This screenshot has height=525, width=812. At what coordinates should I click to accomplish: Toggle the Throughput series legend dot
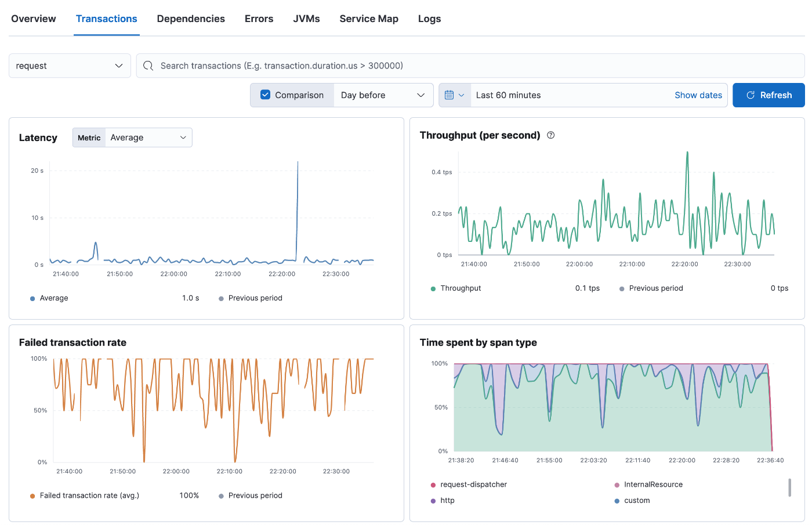433,289
